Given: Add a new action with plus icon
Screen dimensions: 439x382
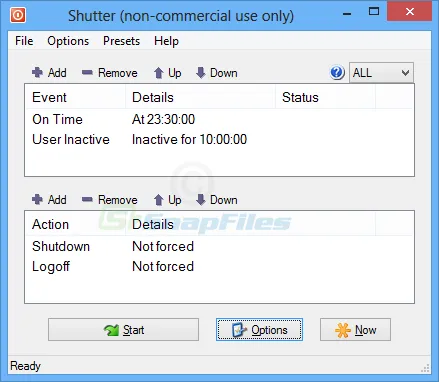Looking at the screenshot, I should [49, 200].
